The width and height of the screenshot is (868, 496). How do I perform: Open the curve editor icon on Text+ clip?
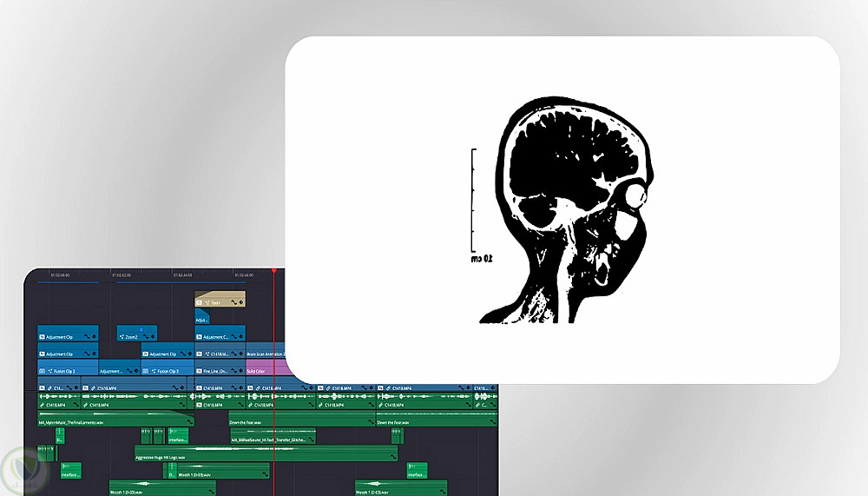(x=234, y=302)
